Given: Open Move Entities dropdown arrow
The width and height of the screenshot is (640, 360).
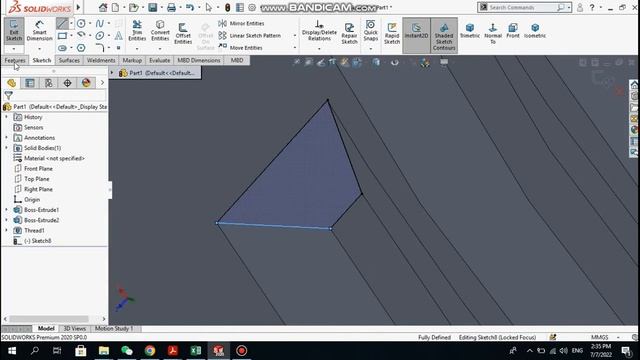Looking at the screenshot, I should 295,48.
